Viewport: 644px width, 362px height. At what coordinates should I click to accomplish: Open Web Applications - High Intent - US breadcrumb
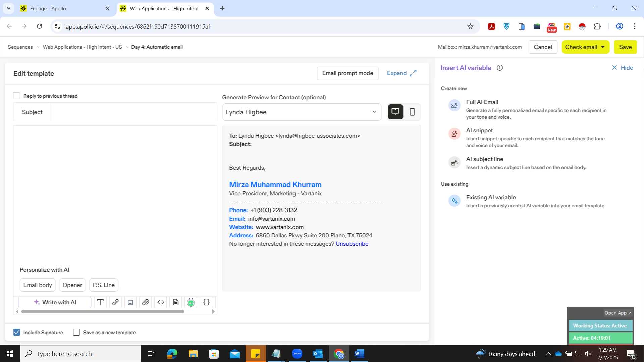(82, 47)
